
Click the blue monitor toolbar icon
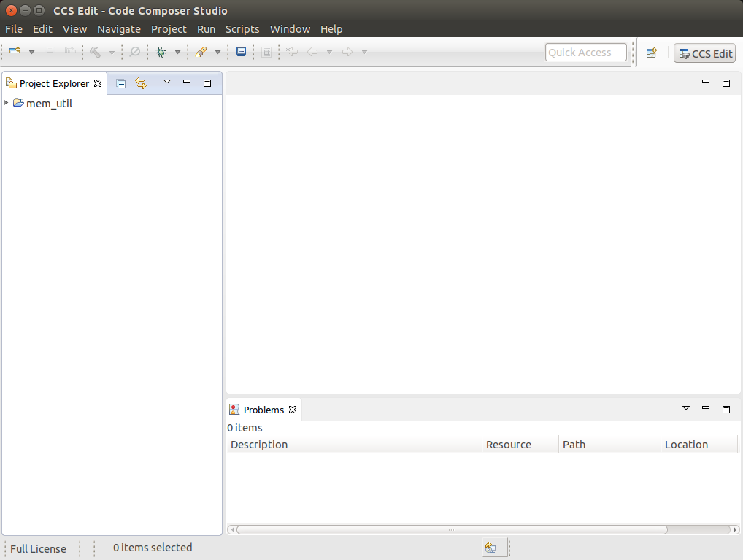(241, 52)
